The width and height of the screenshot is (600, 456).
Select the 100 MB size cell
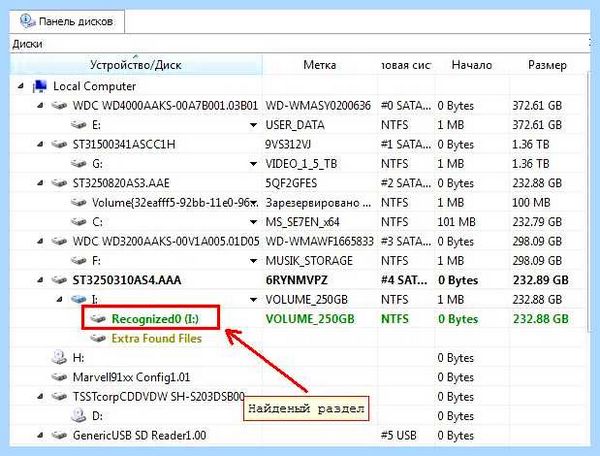tap(531, 203)
